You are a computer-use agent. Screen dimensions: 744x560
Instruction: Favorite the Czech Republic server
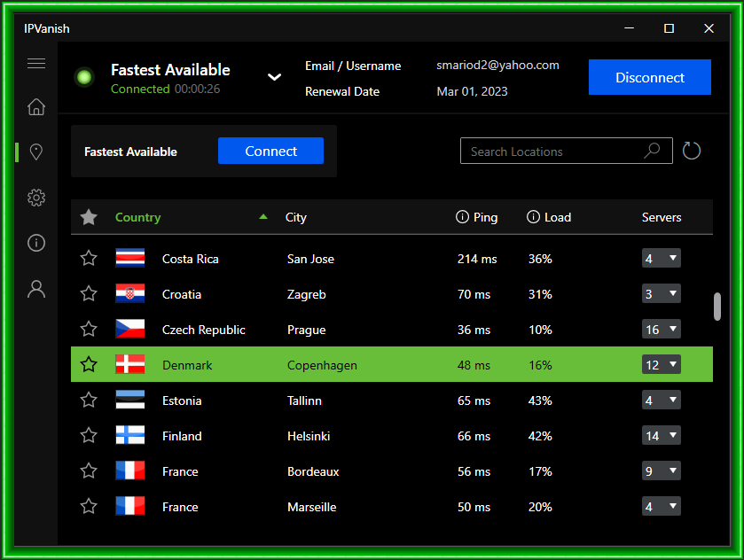tap(89, 329)
